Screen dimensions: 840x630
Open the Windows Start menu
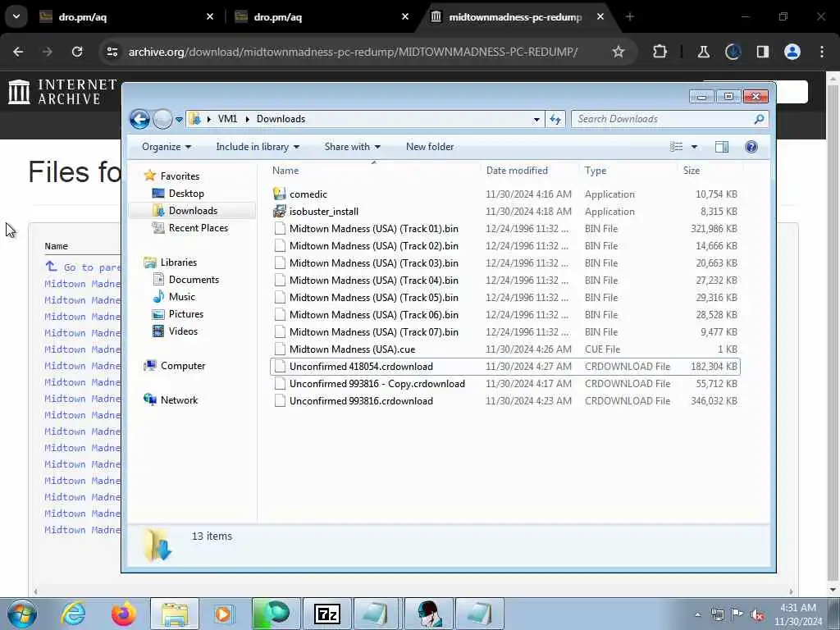[x=22, y=614]
